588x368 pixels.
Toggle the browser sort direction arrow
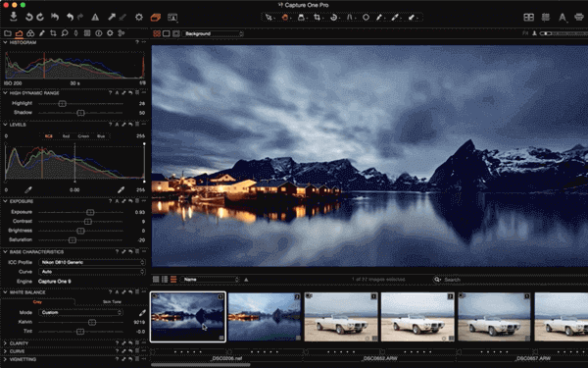coord(246,280)
